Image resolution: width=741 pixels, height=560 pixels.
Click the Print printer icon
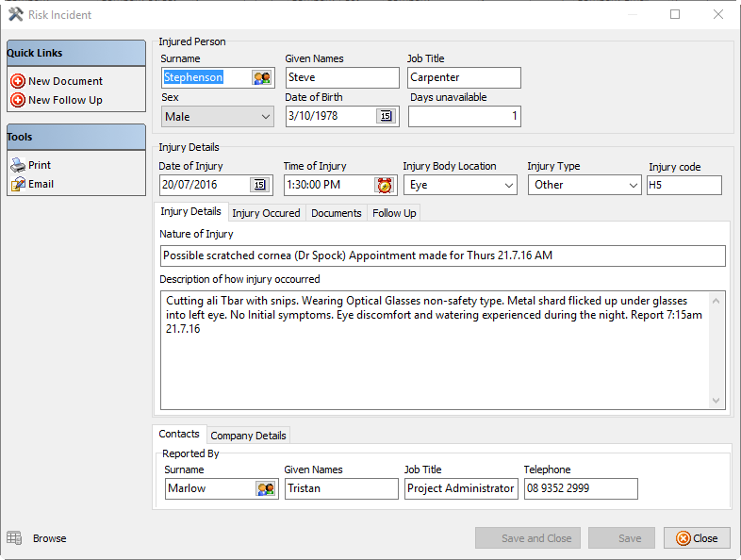(17, 165)
